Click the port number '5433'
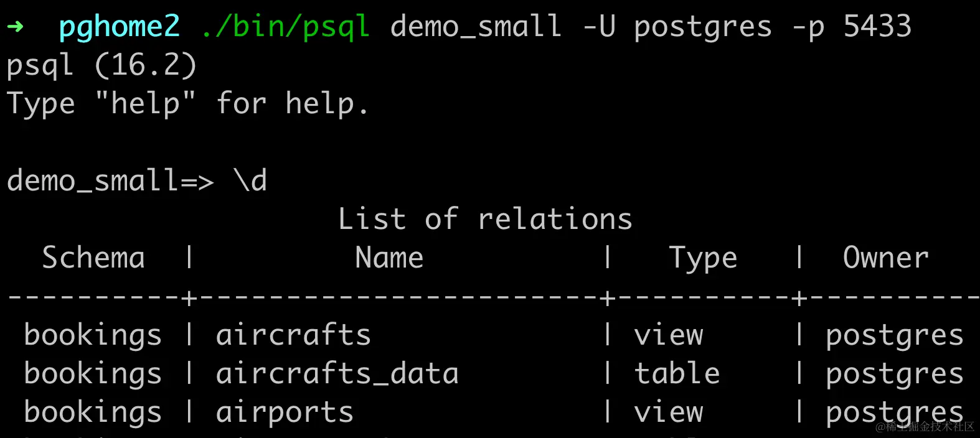980x438 pixels. pyautogui.click(x=877, y=27)
